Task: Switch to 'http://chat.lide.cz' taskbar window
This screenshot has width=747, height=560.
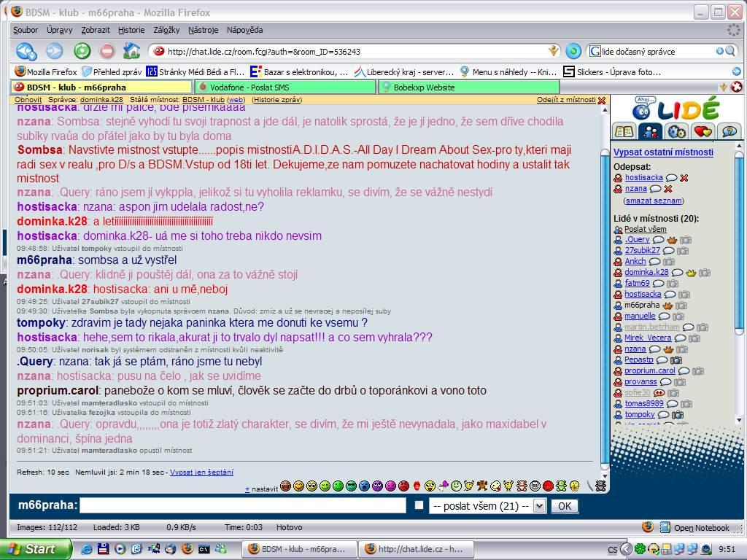Action: pos(416,549)
